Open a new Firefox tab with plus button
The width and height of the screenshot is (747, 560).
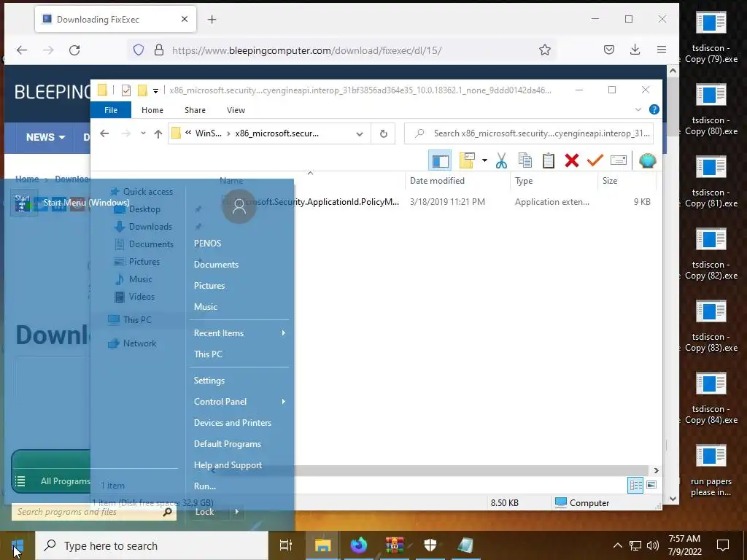coord(212,20)
